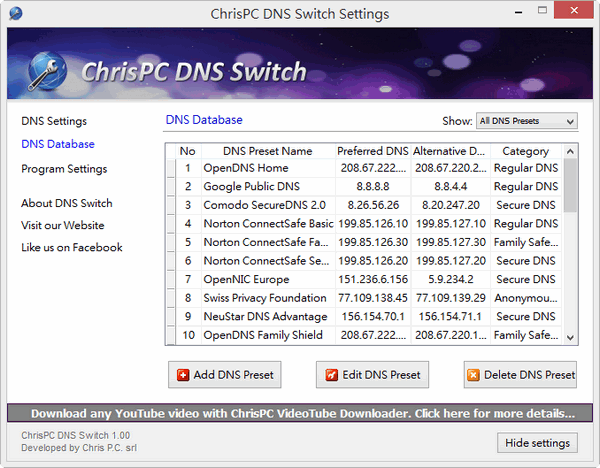Open Program Settings page
The width and height of the screenshot is (600, 468).
click(x=64, y=169)
